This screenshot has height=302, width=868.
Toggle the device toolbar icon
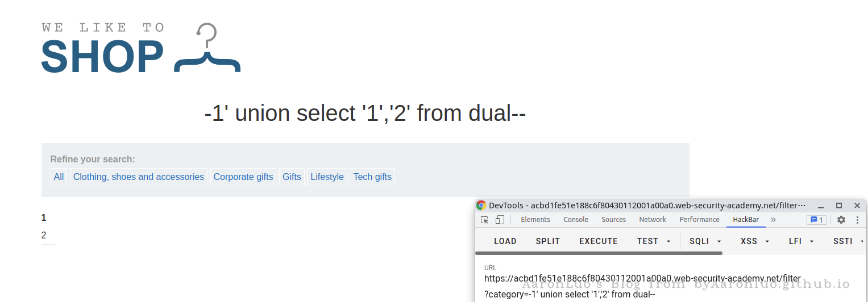pos(500,220)
